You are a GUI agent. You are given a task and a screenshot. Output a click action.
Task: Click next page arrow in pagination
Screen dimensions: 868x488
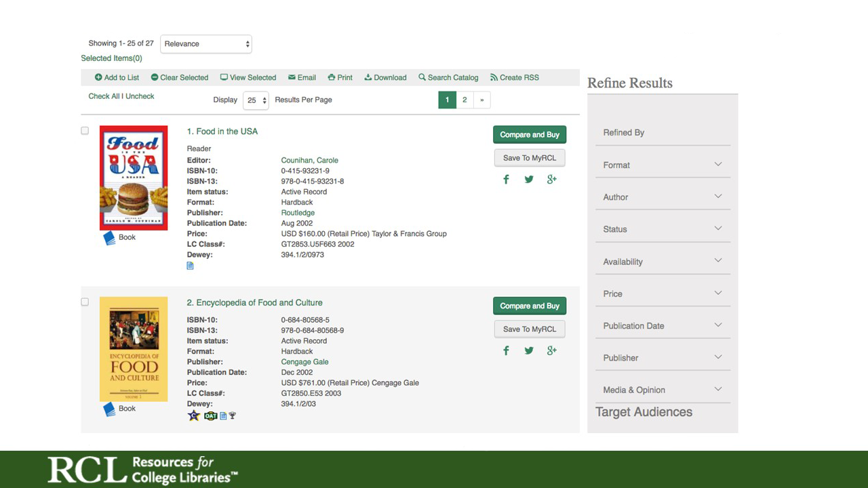coord(481,100)
